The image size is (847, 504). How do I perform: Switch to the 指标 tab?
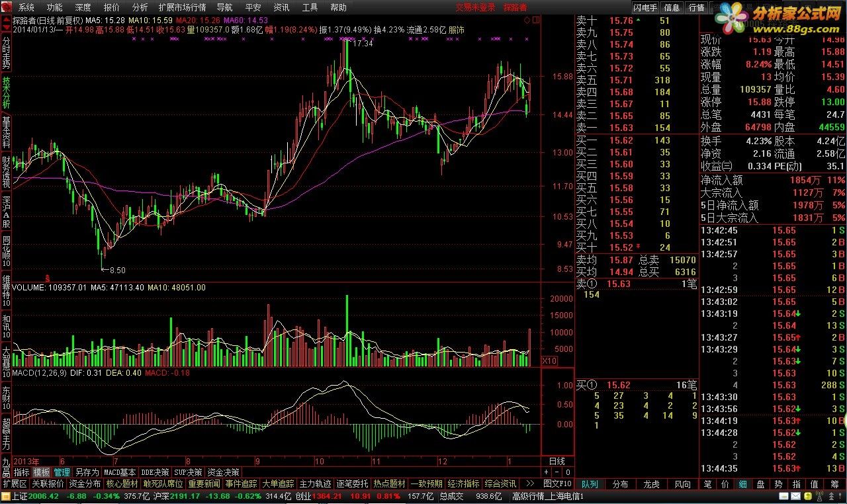tap(22, 472)
